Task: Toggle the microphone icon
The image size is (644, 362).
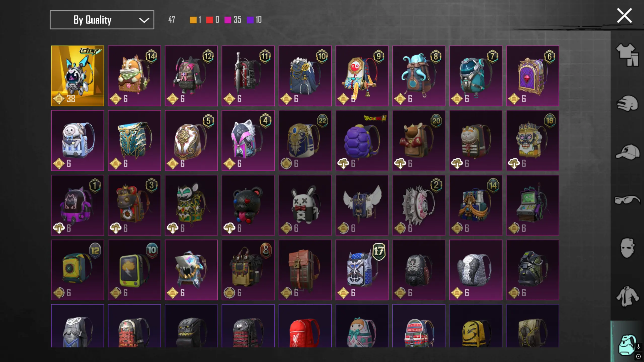Action: (638, 347)
